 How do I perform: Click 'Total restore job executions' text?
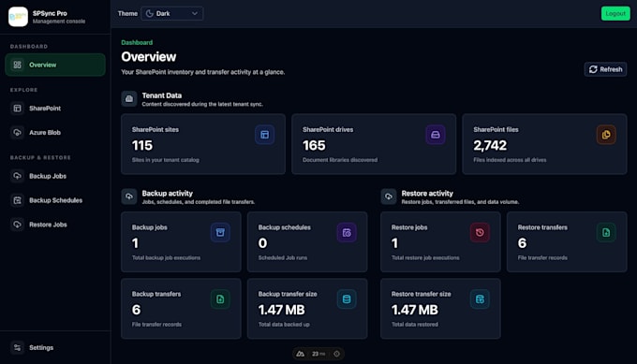point(425,257)
